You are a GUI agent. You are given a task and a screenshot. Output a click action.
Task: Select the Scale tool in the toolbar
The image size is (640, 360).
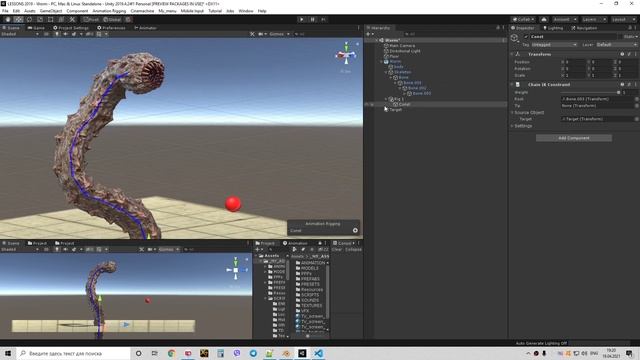(40, 20)
